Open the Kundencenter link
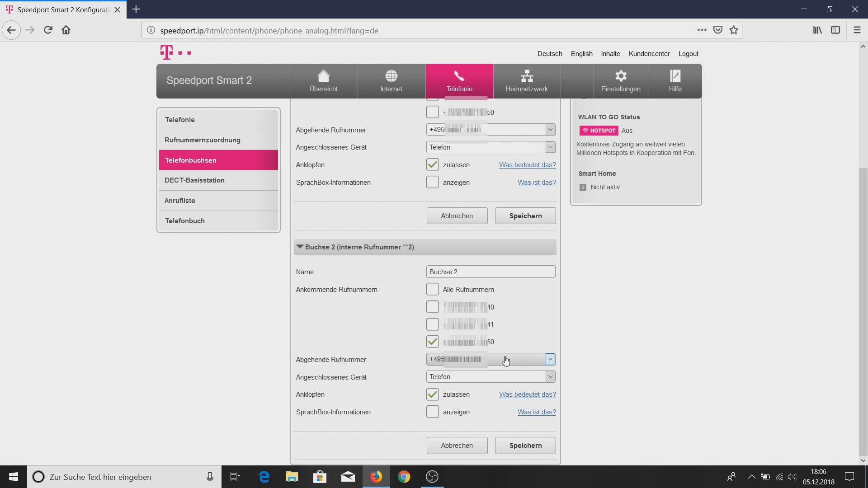 pos(649,54)
